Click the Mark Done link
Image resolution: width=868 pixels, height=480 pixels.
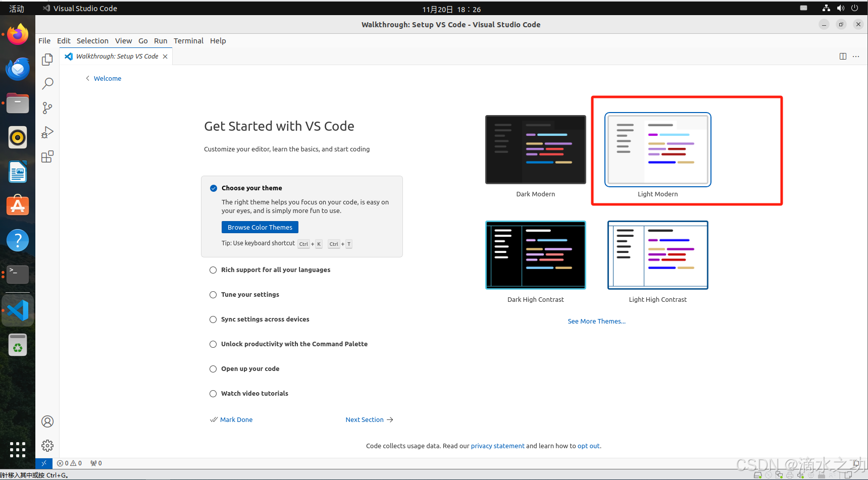coord(231,420)
